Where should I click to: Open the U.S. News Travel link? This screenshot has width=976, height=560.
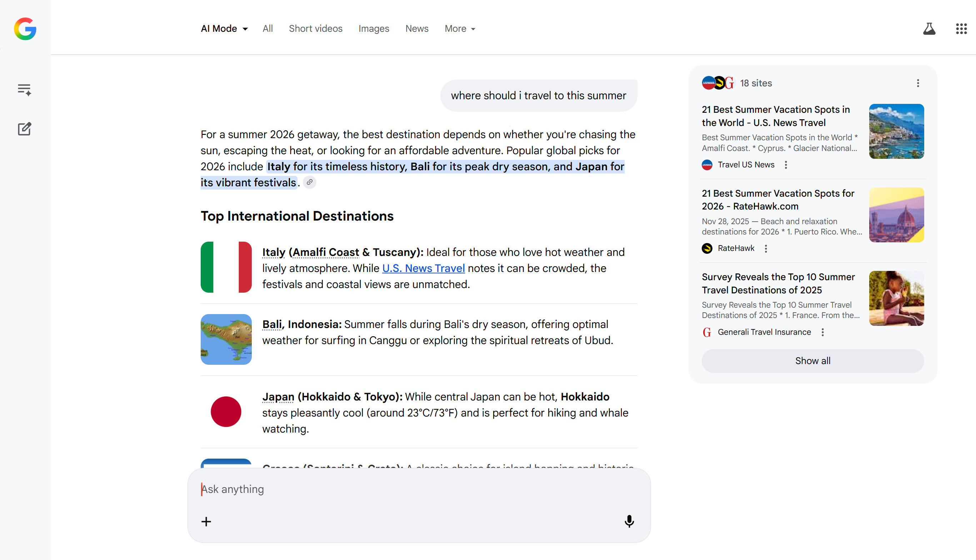tap(423, 268)
